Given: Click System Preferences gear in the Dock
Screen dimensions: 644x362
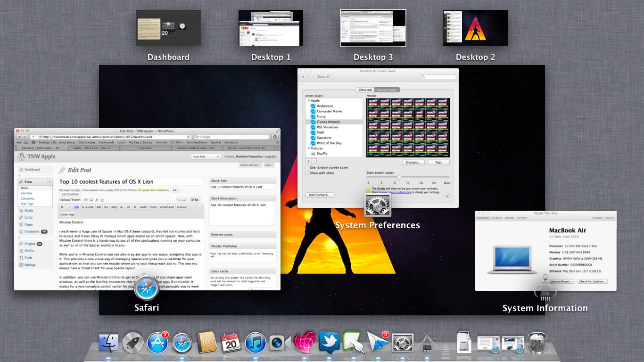Looking at the screenshot, I should 403,343.
